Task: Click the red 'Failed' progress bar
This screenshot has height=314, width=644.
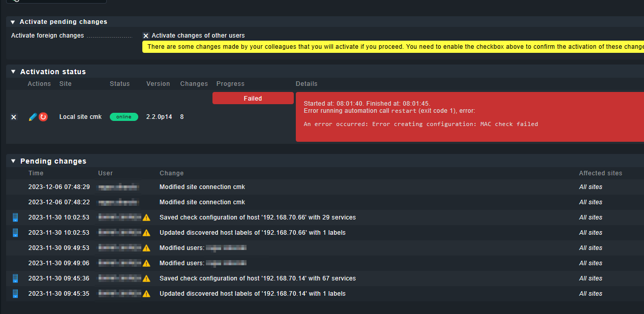Action: click(253, 99)
